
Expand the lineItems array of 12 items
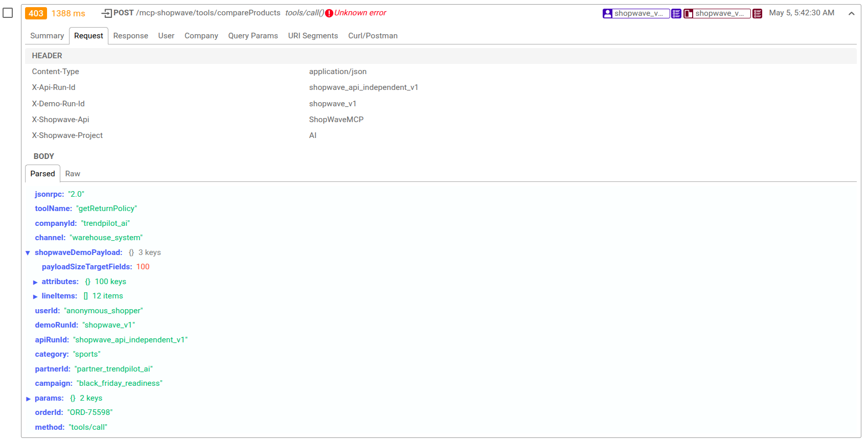coord(35,296)
